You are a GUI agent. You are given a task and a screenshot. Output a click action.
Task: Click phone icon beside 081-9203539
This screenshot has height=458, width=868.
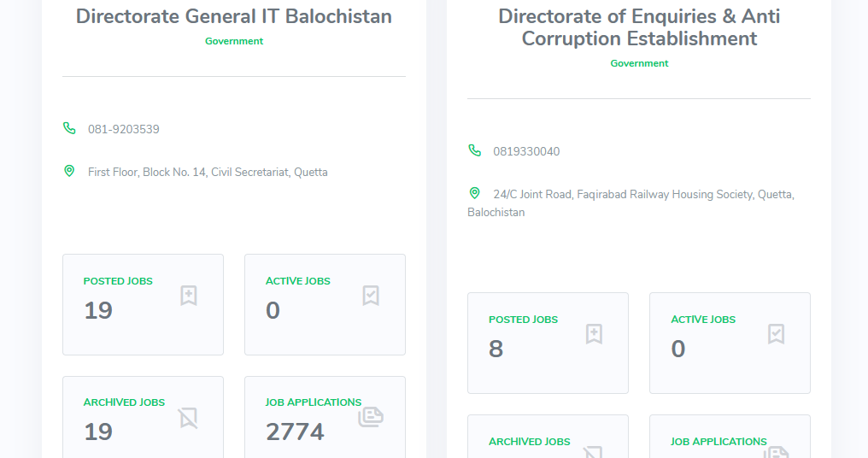[x=69, y=128]
